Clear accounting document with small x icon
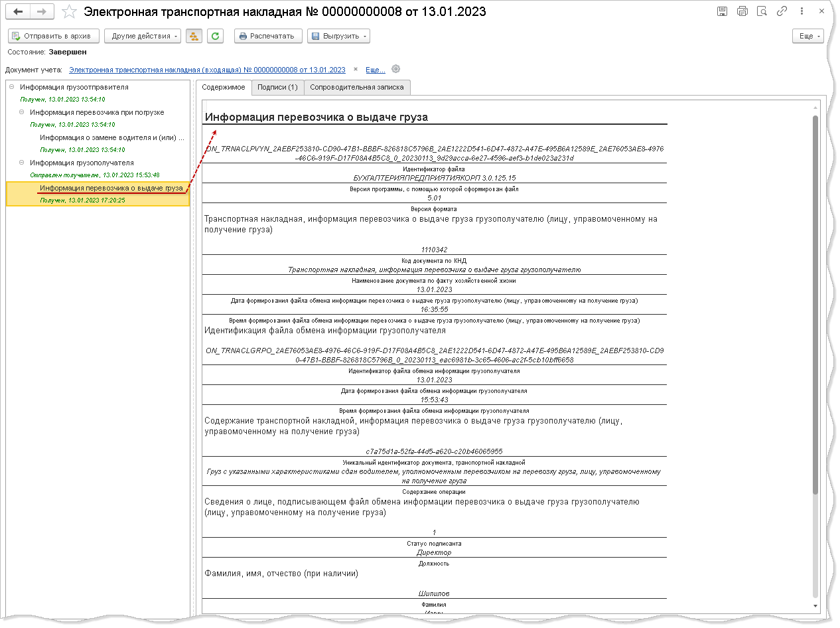The image size is (840, 628). (355, 69)
